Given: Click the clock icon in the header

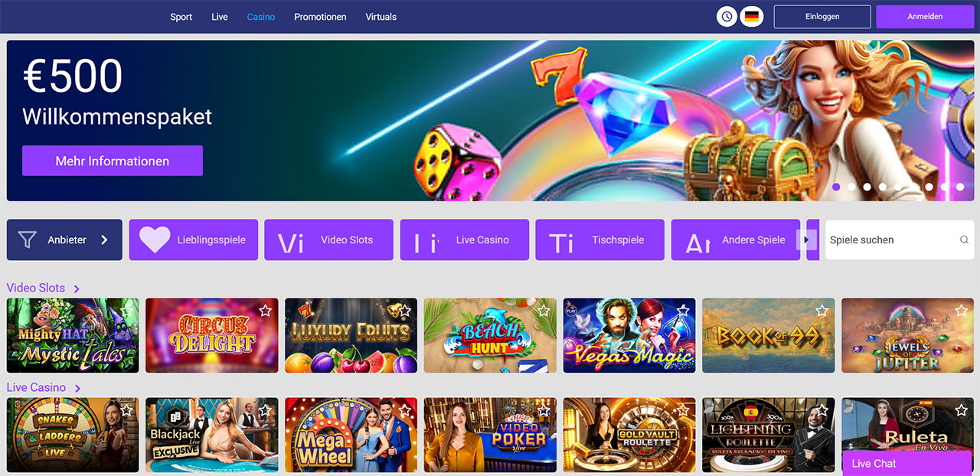Looking at the screenshot, I should click(x=727, y=16).
